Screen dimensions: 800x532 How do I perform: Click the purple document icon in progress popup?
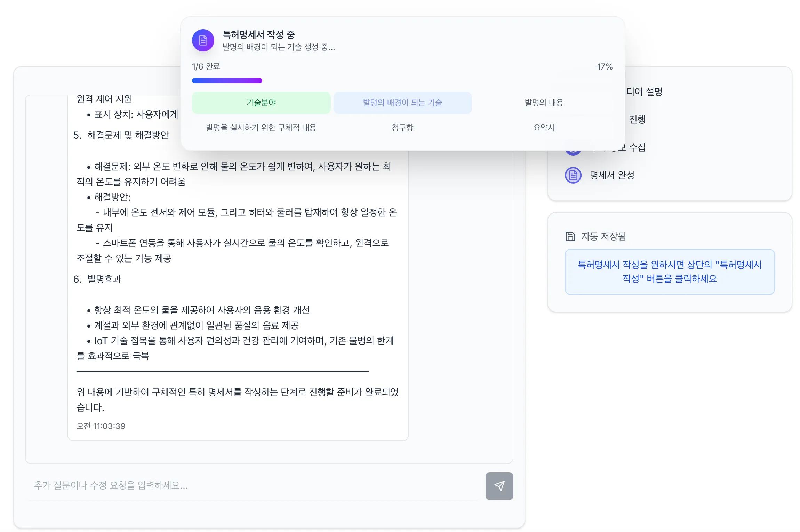(203, 40)
